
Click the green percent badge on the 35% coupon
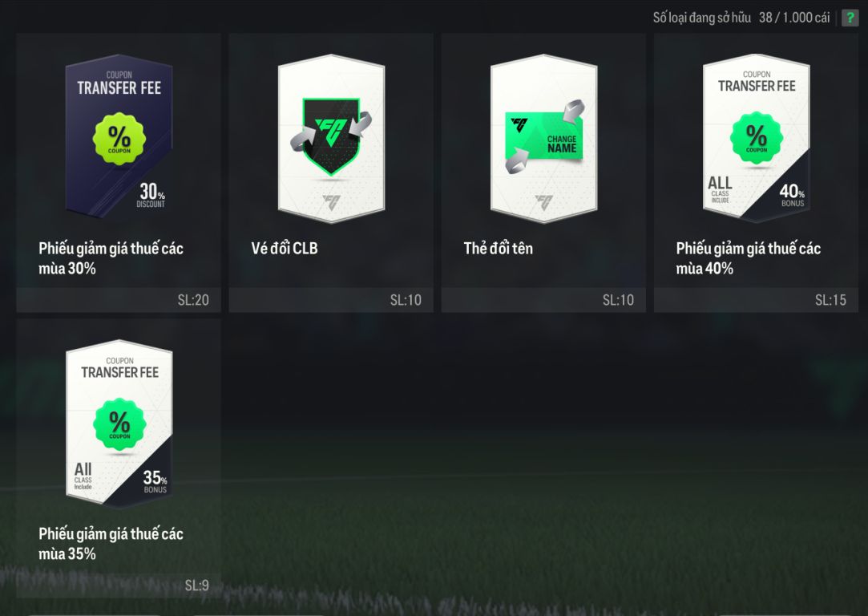point(119,424)
